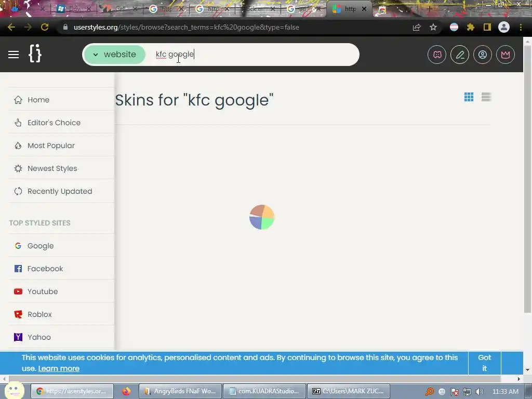Screen dimensions: 532x399
Task: Click the crown premium icon
Action: pos(506,55)
